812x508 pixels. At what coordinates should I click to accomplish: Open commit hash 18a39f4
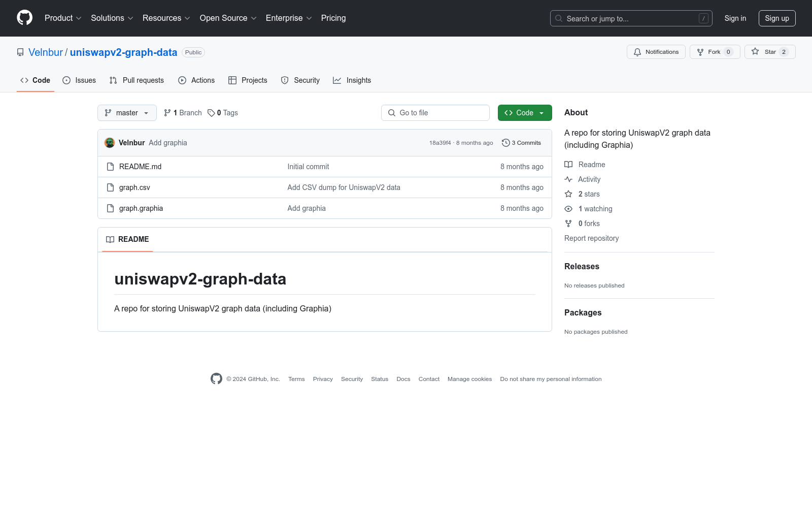pos(440,143)
